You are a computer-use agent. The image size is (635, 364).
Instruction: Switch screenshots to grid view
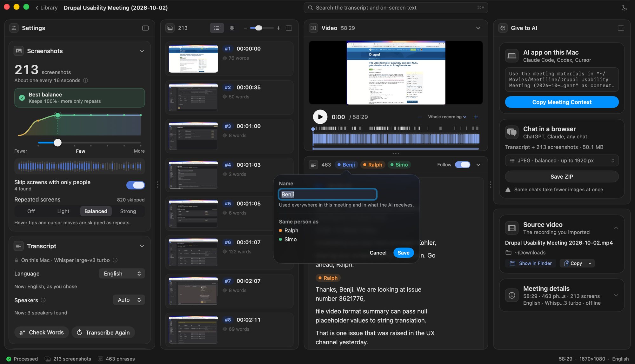tap(232, 28)
